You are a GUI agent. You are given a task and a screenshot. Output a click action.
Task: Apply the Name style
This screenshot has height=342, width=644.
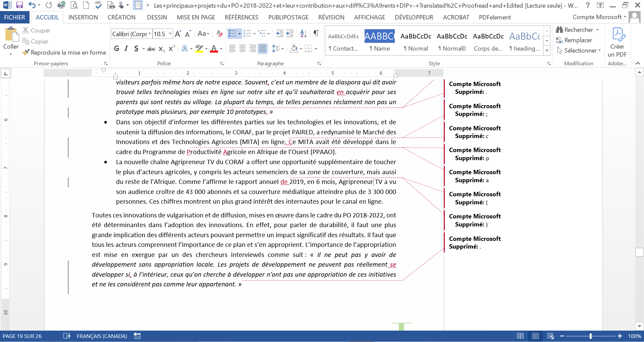click(380, 42)
